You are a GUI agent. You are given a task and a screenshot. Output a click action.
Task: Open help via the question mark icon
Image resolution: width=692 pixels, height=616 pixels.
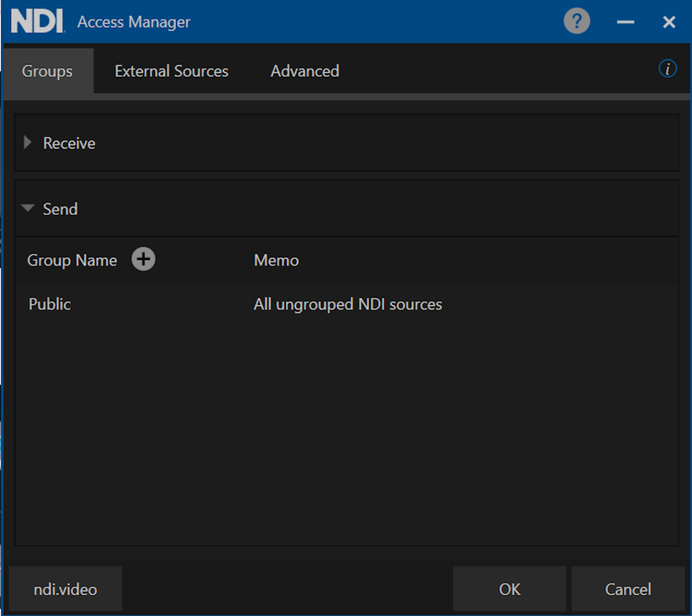[576, 22]
